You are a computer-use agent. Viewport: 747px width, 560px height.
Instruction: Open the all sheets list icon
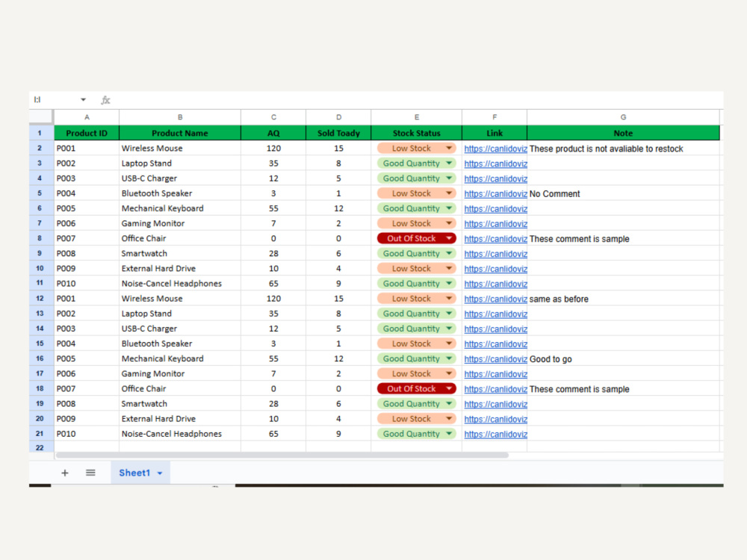point(90,473)
